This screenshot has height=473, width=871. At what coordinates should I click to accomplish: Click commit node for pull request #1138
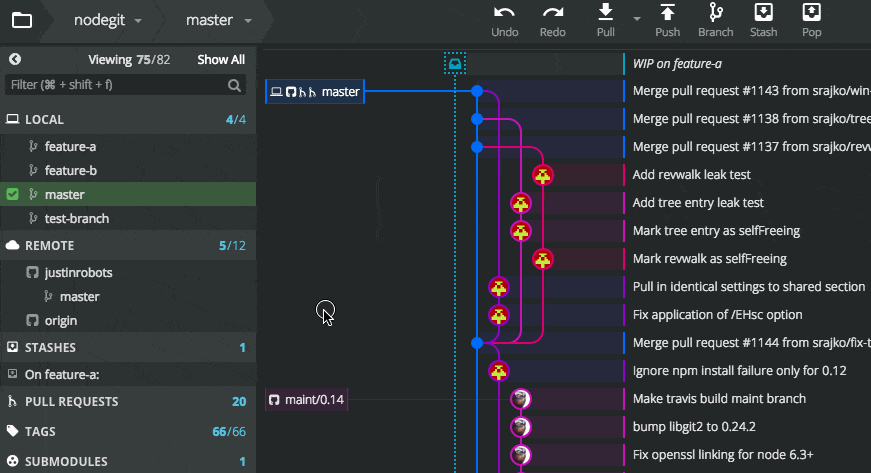click(477, 119)
